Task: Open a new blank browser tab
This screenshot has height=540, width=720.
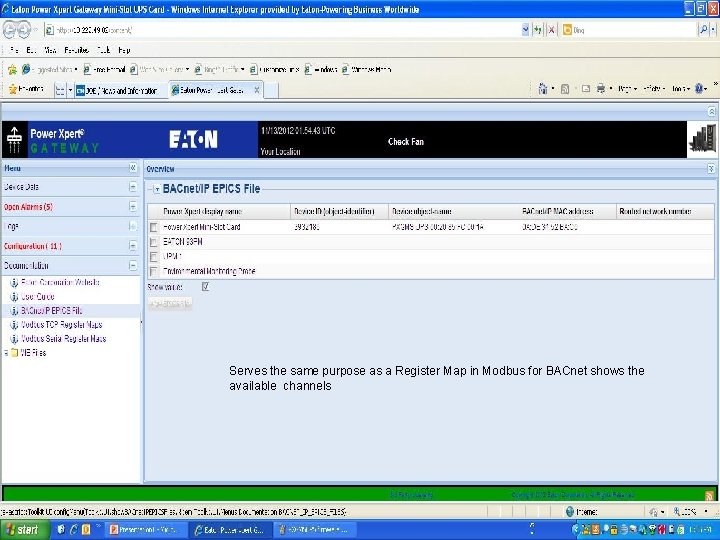Action: [x=270, y=90]
